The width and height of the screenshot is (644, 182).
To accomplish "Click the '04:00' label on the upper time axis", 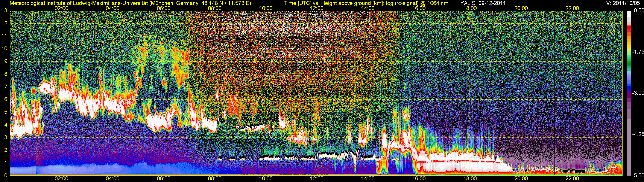I will (x=112, y=8).
